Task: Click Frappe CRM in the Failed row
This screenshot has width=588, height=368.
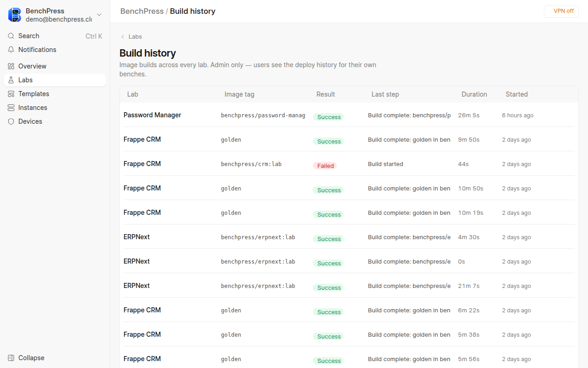Action: pos(142,164)
